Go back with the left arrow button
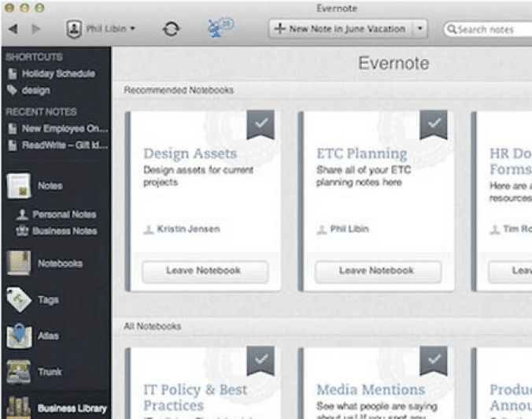 pos(13,29)
